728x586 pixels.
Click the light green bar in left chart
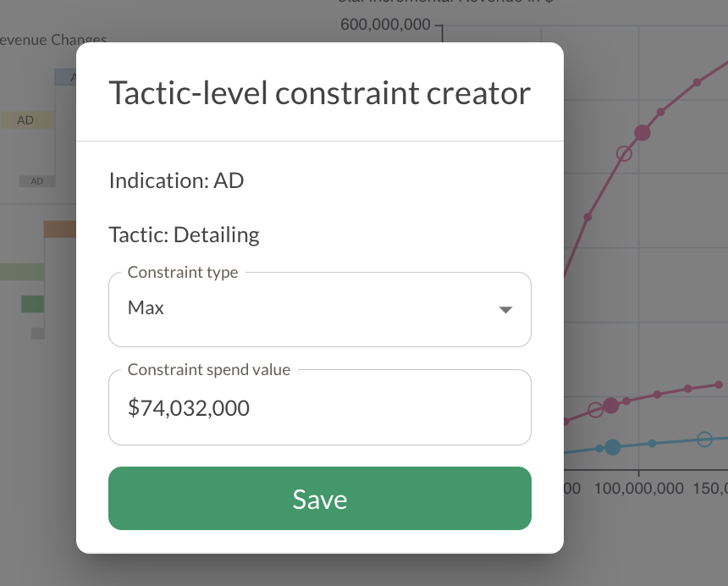pos(22,272)
